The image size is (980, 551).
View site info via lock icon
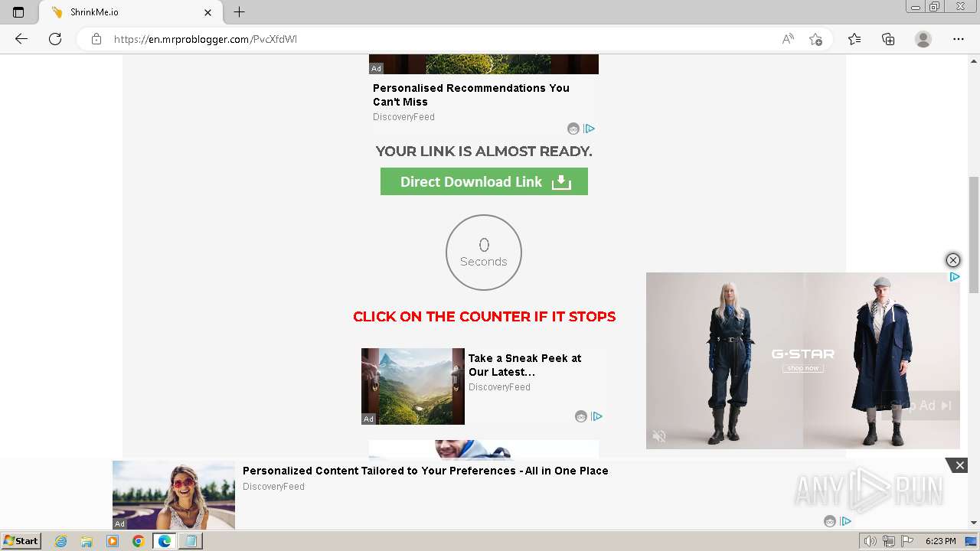(96, 39)
